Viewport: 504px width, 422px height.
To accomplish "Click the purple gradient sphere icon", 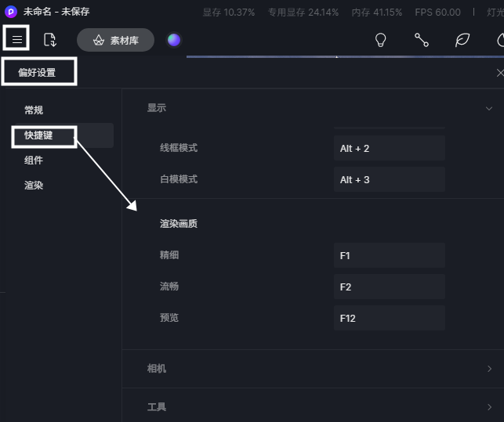I will [174, 40].
